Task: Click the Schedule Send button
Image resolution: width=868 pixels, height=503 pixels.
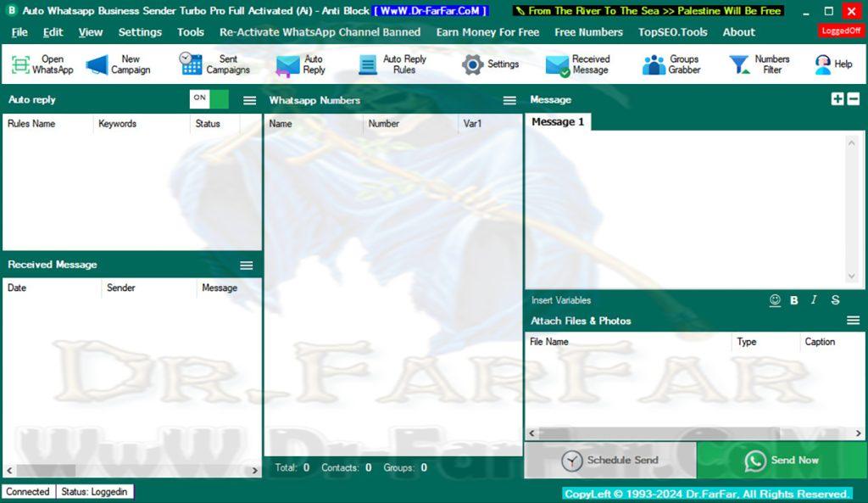Action: click(610, 460)
